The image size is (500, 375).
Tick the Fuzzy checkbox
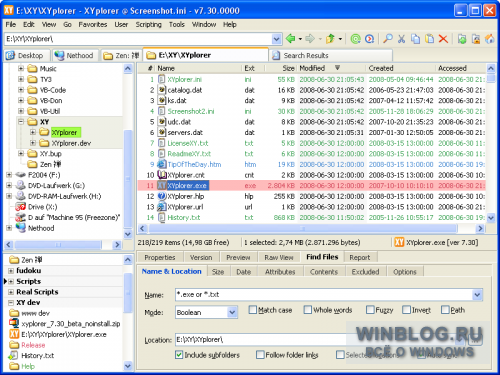pyautogui.click(x=370, y=310)
